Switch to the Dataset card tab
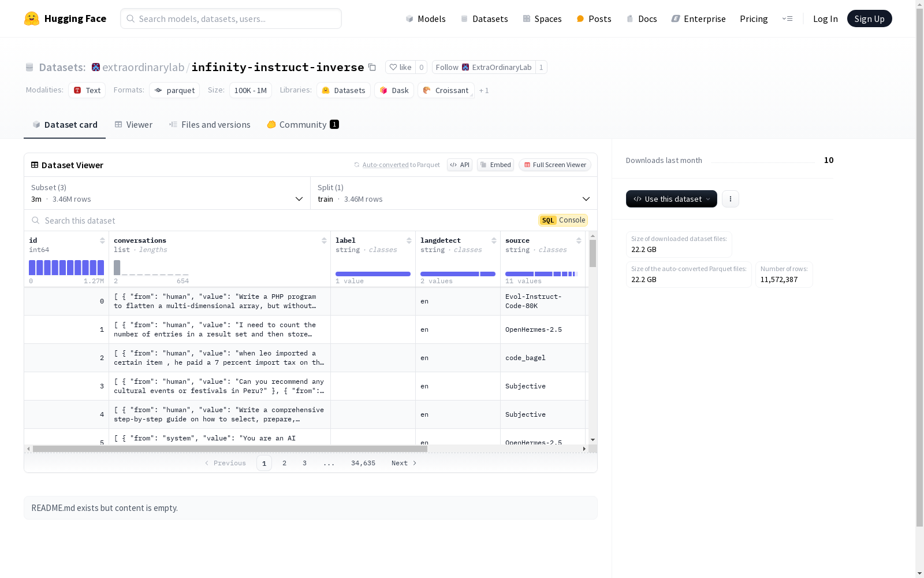Image resolution: width=924 pixels, height=578 pixels. 65,125
